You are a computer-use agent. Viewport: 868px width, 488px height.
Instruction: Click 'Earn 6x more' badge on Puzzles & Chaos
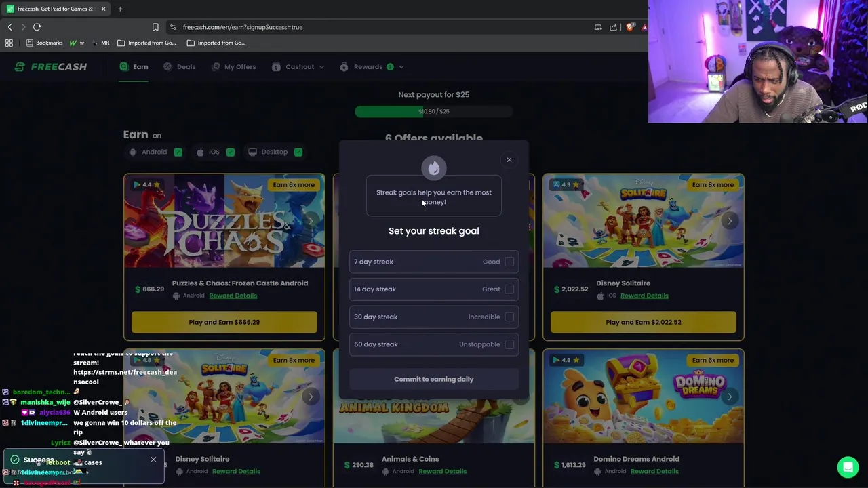pyautogui.click(x=294, y=184)
